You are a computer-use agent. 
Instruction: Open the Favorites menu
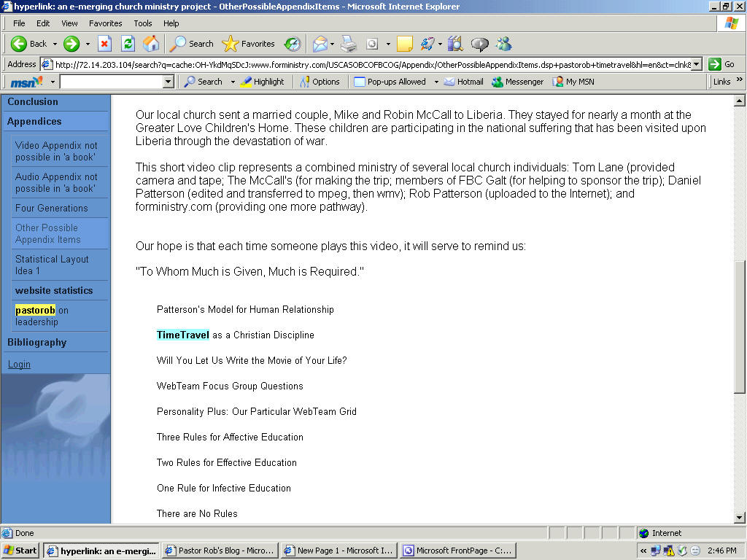[x=105, y=23]
